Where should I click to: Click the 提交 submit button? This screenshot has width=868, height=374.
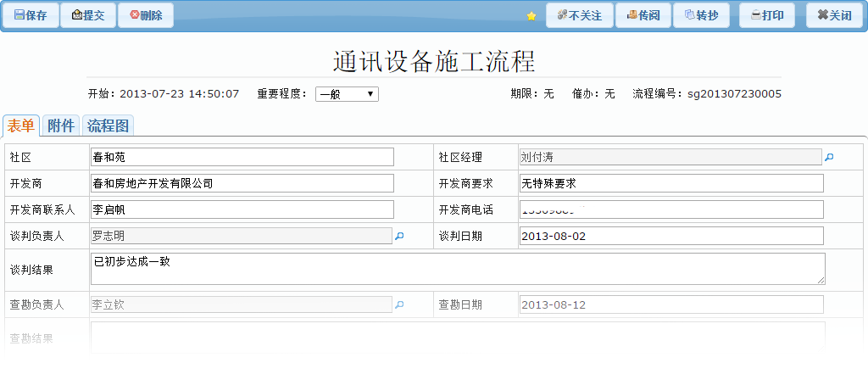click(88, 15)
